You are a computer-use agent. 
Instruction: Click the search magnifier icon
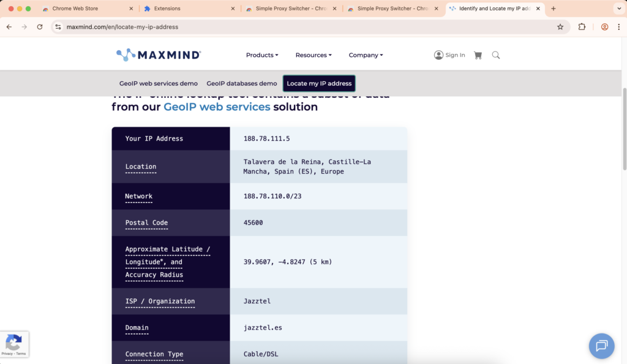coord(496,55)
